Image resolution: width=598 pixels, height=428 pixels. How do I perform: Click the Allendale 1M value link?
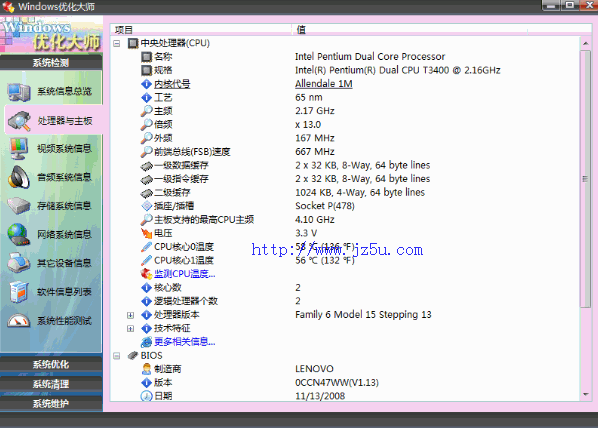[x=324, y=84]
